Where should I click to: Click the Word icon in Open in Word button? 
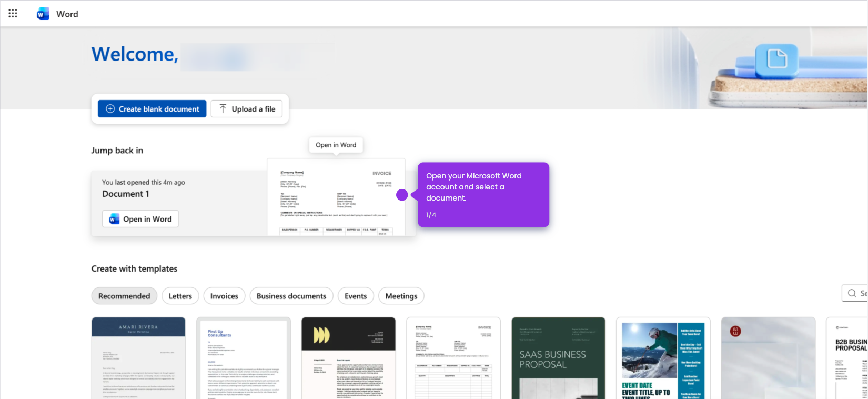pyautogui.click(x=114, y=219)
